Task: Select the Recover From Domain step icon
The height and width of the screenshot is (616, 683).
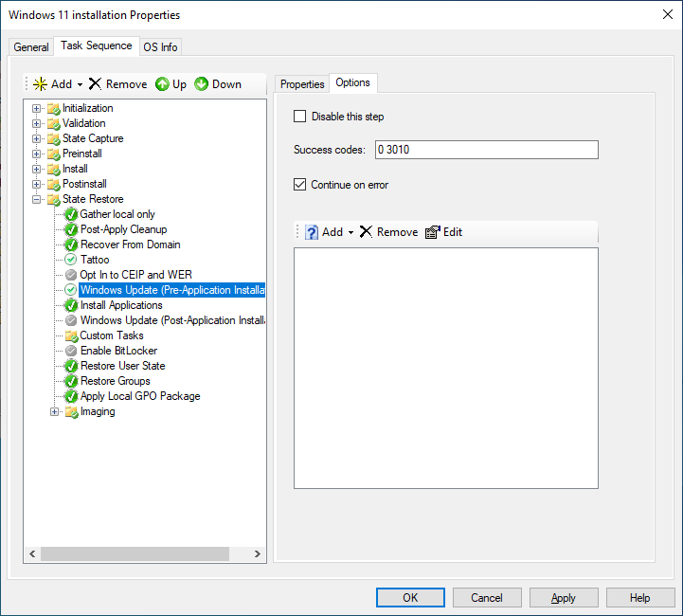Action: tap(71, 245)
